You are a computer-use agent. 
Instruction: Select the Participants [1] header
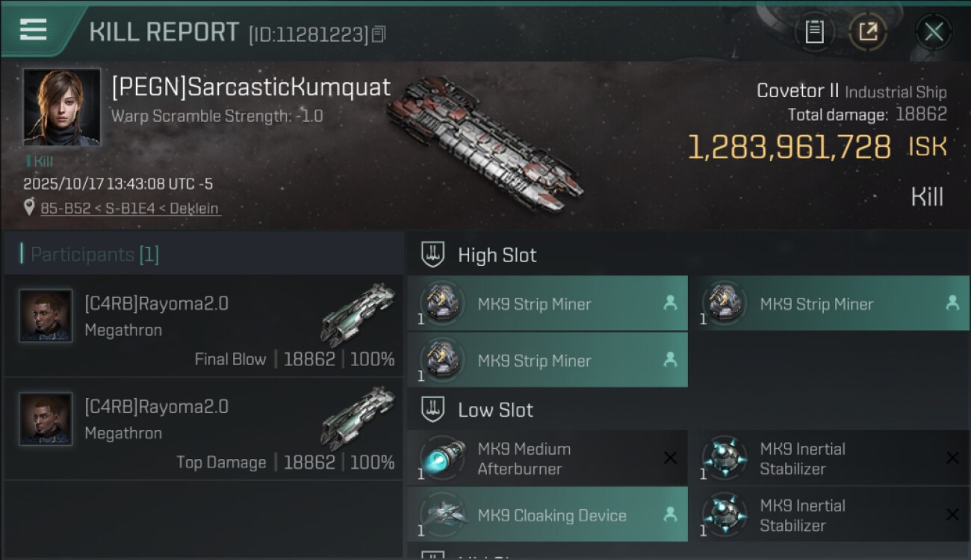coord(94,255)
